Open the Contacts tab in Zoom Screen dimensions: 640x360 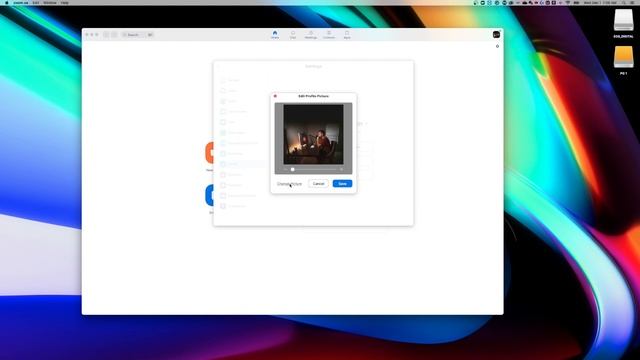click(329, 35)
